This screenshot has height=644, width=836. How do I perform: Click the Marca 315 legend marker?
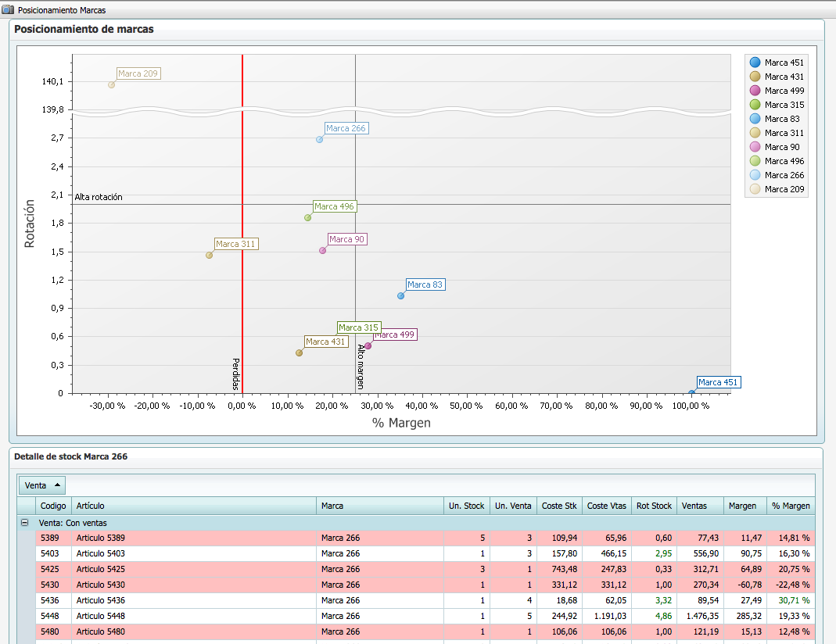(755, 105)
